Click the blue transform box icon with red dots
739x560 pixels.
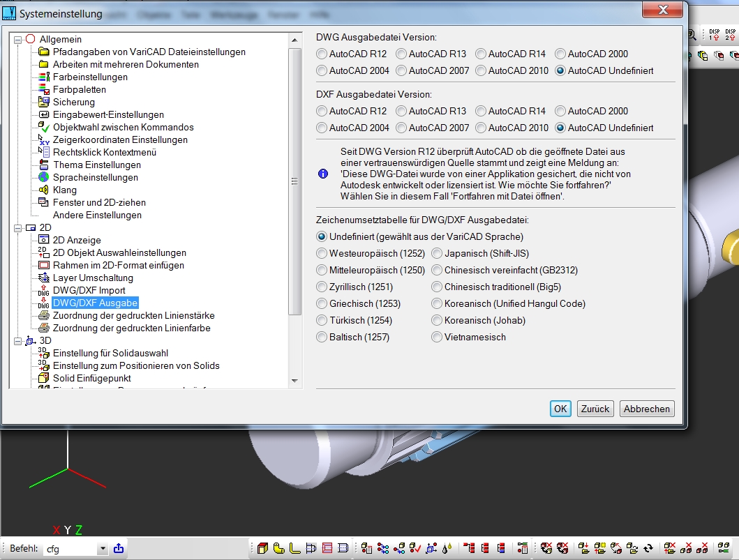[x=431, y=548]
